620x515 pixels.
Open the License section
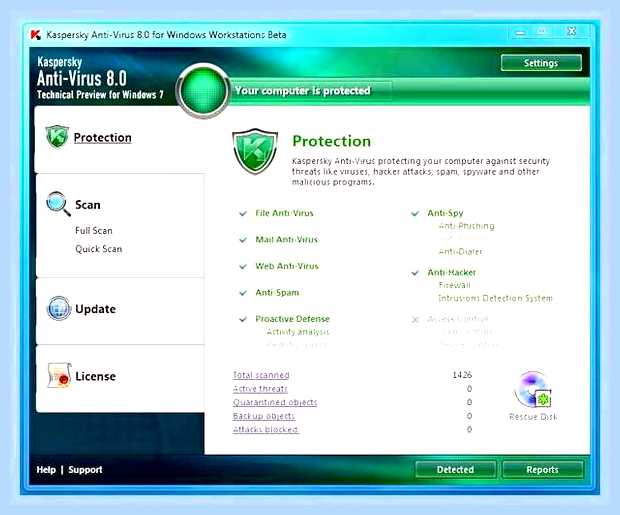(x=95, y=376)
